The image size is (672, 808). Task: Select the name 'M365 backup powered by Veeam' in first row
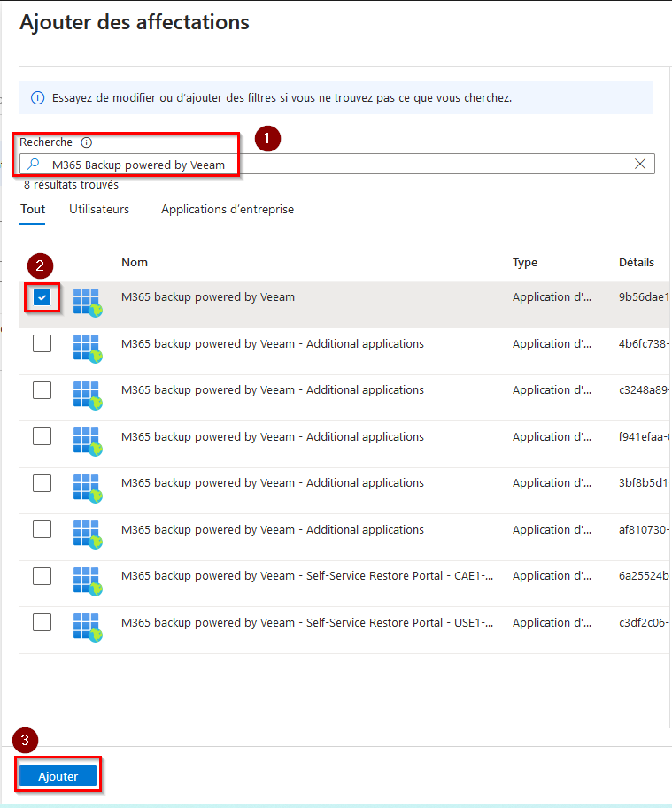click(x=208, y=296)
